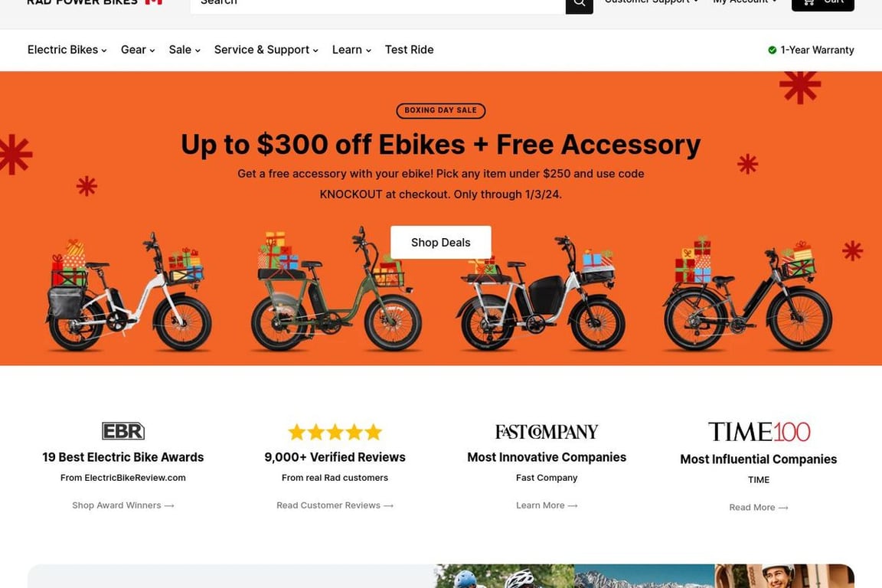Open the Sale dropdown menu

tap(185, 50)
